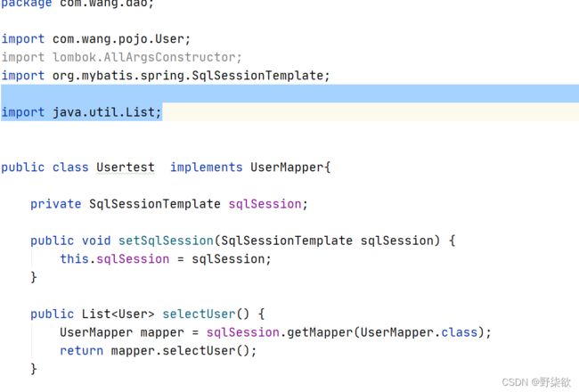Click the CSDN watermark text
This screenshot has height=392, width=579.
click(x=536, y=382)
